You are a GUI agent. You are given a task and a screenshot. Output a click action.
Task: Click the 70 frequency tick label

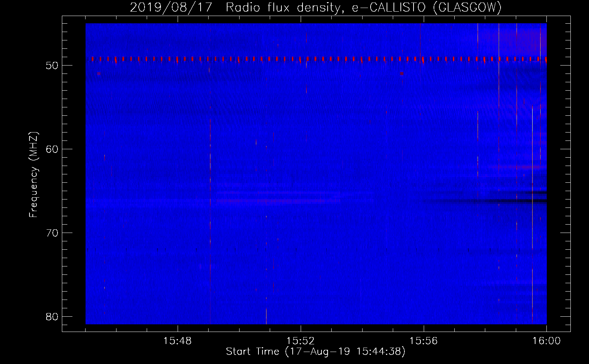click(52, 233)
